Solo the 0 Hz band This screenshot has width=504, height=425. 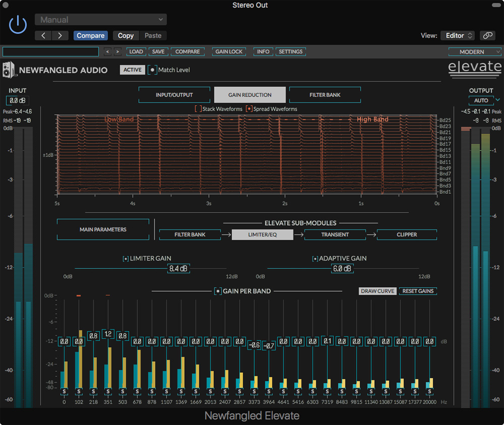64,391
